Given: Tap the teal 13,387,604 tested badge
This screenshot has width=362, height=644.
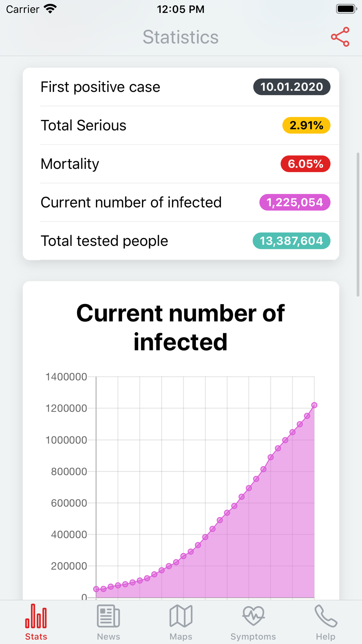Looking at the screenshot, I should [x=291, y=241].
